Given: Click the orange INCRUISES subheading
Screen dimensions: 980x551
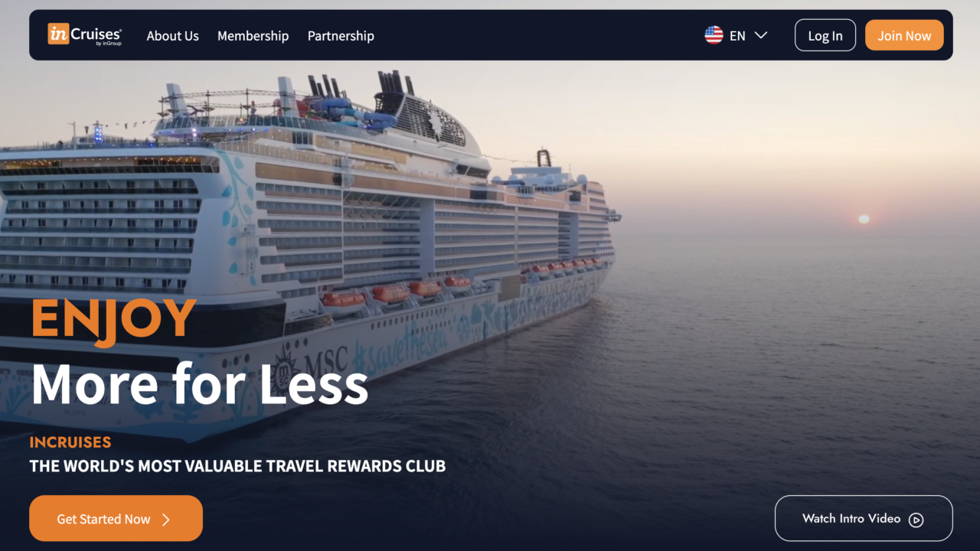Looking at the screenshot, I should pos(70,442).
